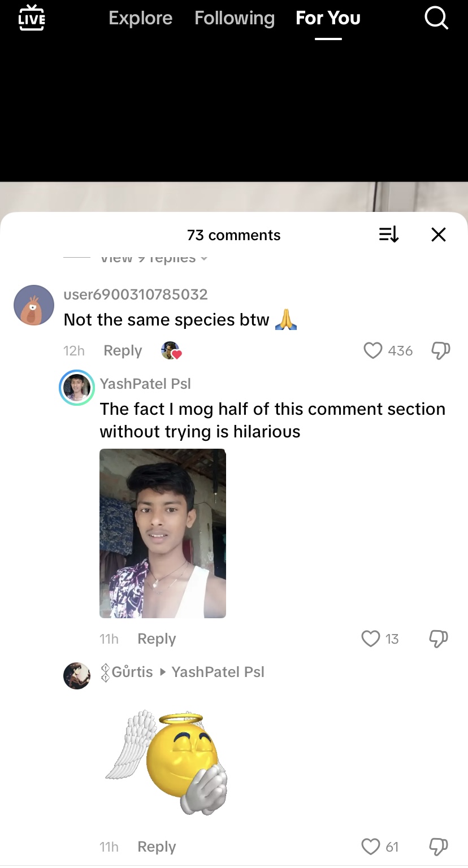Reply to YashPatel Psl's comment

(x=157, y=639)
